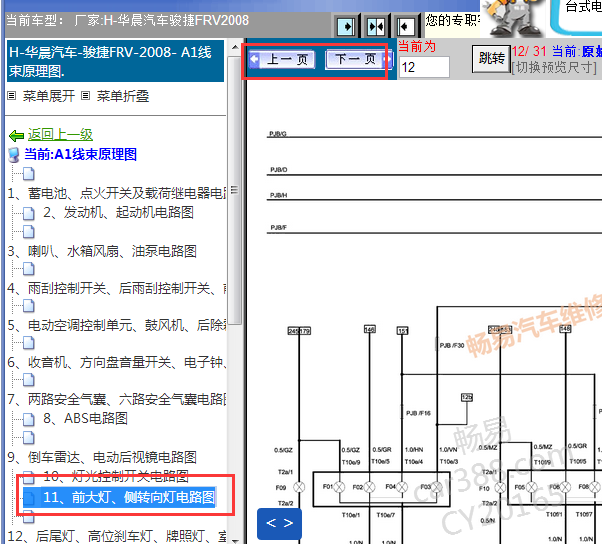
Task: Click the F09 lamp symbol in diagram
Action: [x=299, y=487]
